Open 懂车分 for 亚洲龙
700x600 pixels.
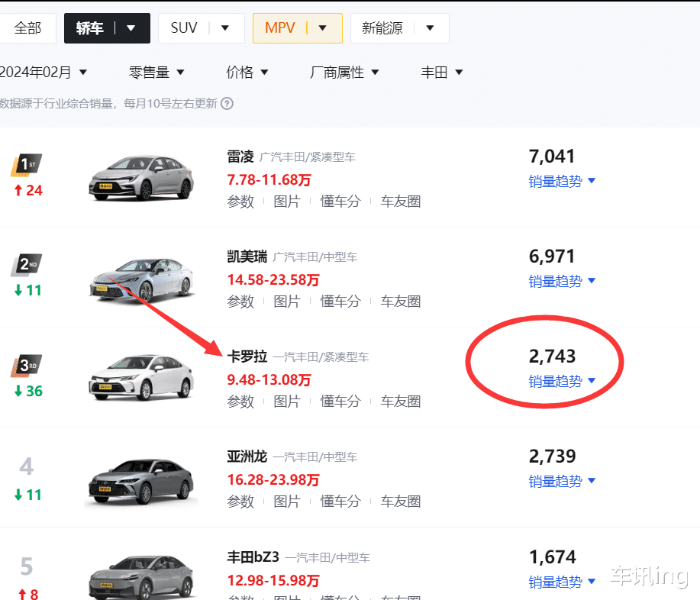pos(340,502)
